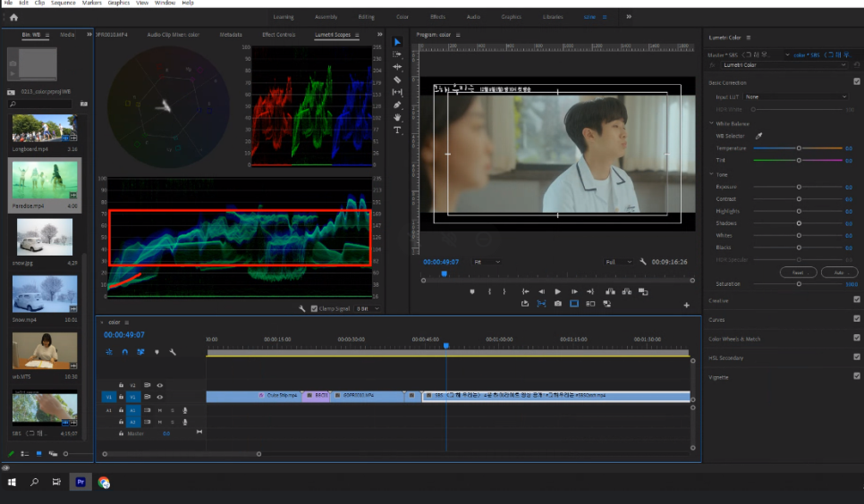Go to In point in Program monitor
The image size is (864, 504).
525,291
